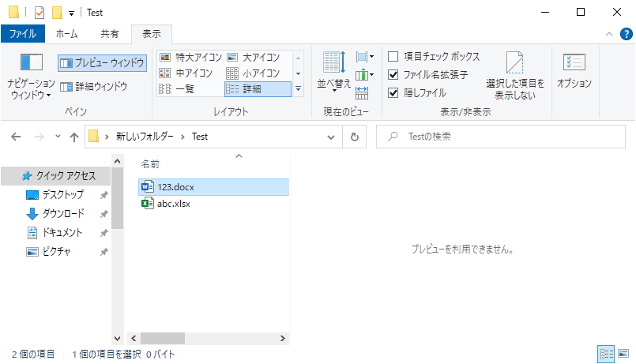Viewport: 636px width, 364px height.
Task: Click the pin icon next to デスクトップ
Action: point(103,195)
